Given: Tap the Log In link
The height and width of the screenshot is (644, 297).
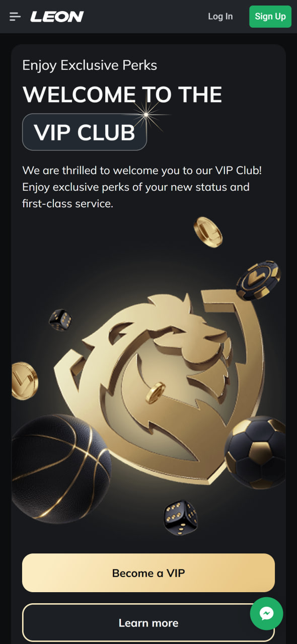Looking at the screenshot, I should 220,17.
